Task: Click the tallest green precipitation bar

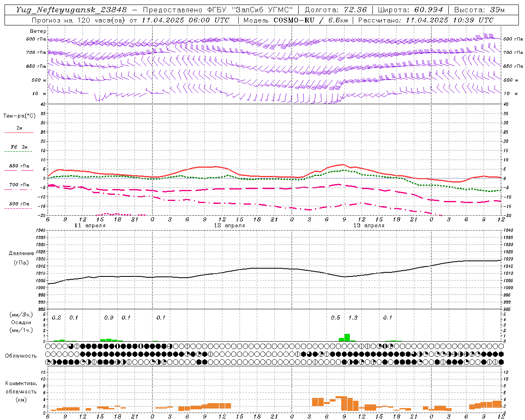Action: pos(347,338)
